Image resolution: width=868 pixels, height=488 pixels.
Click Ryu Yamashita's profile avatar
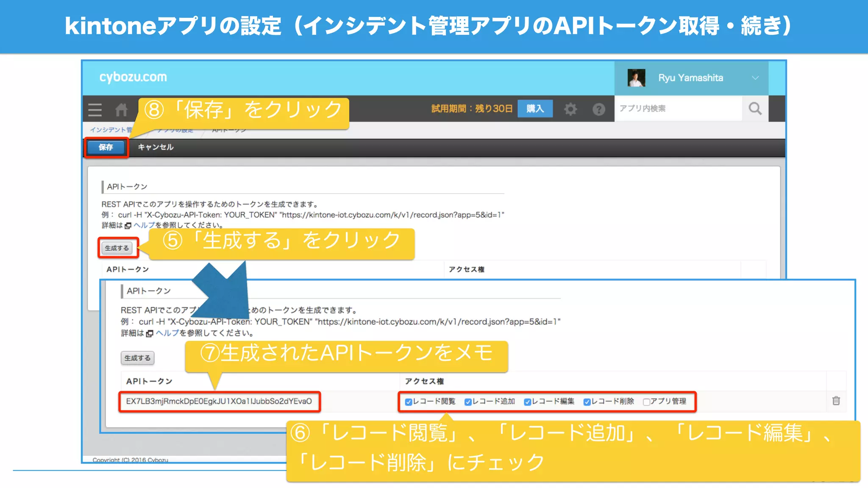(x=636, y=78)
